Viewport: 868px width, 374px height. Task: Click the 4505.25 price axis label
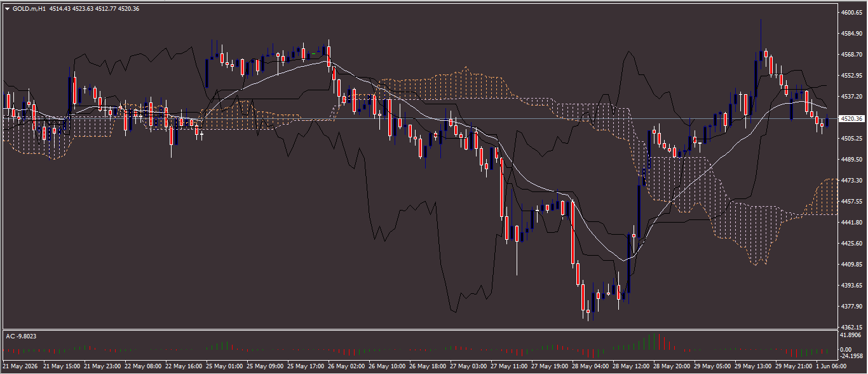point(851,139)
